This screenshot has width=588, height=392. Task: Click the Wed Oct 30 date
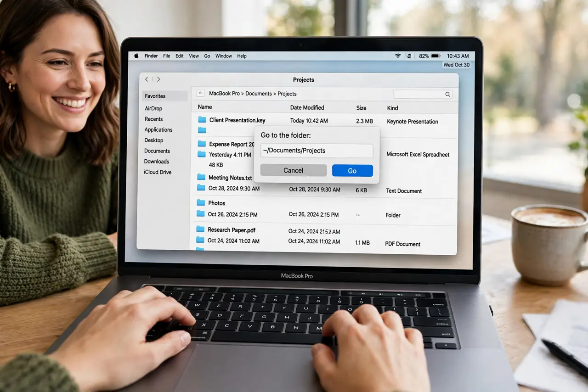click(457, 65)
